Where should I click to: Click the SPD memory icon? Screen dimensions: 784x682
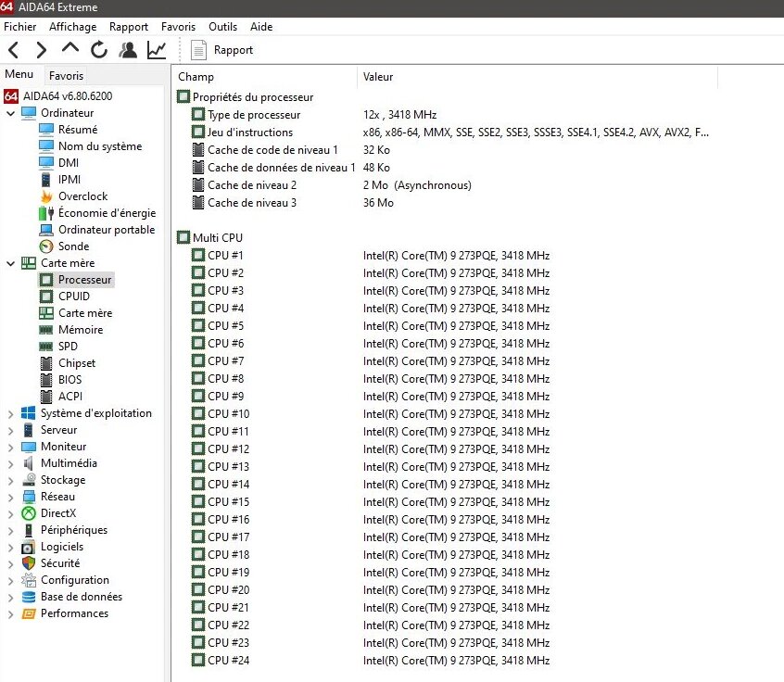tap(46, 347)
